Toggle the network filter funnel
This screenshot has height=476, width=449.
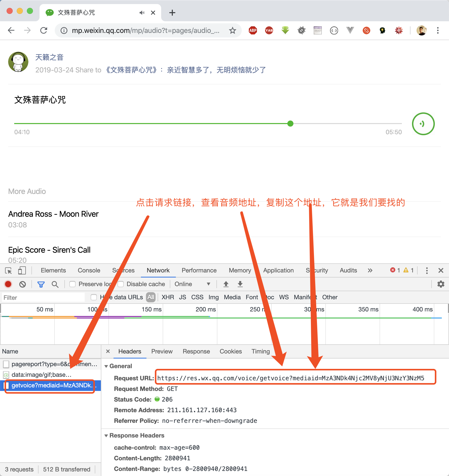[41, 284]
